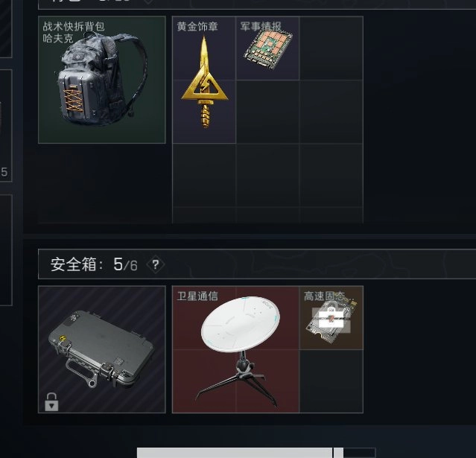The width and height of the screenshot is (476, 458).
Task: Click the 卫星通信 item name text
Action: coord(197,296)
